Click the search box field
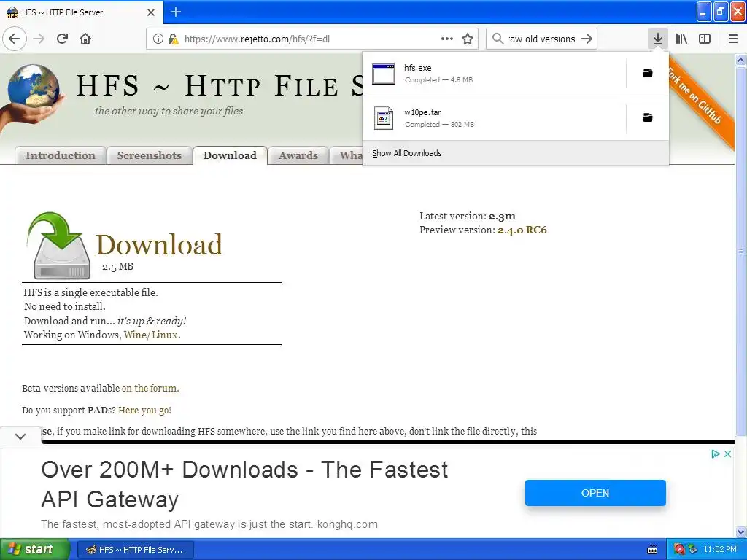The height and width of the screenshot is (560, 747). (x=542, y=39)
